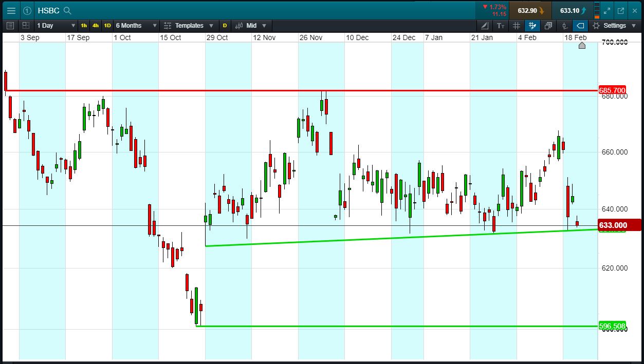Image resolution: width=644 pixels, height=364 pixels.
Task: Click the 1 Oct date label
Action: tap(122, 37)
